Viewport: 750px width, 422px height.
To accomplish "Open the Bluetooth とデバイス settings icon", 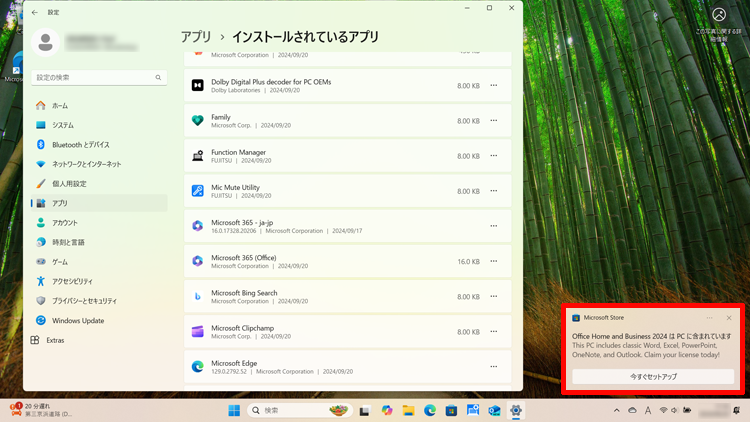I will pyautogui.click(x=41, y=145).
